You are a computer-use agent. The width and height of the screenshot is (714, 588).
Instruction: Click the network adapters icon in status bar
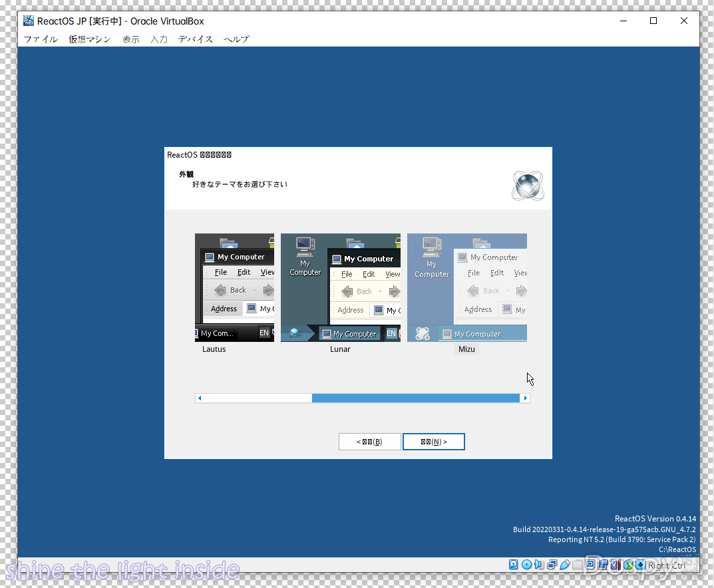tap(552, 565)
